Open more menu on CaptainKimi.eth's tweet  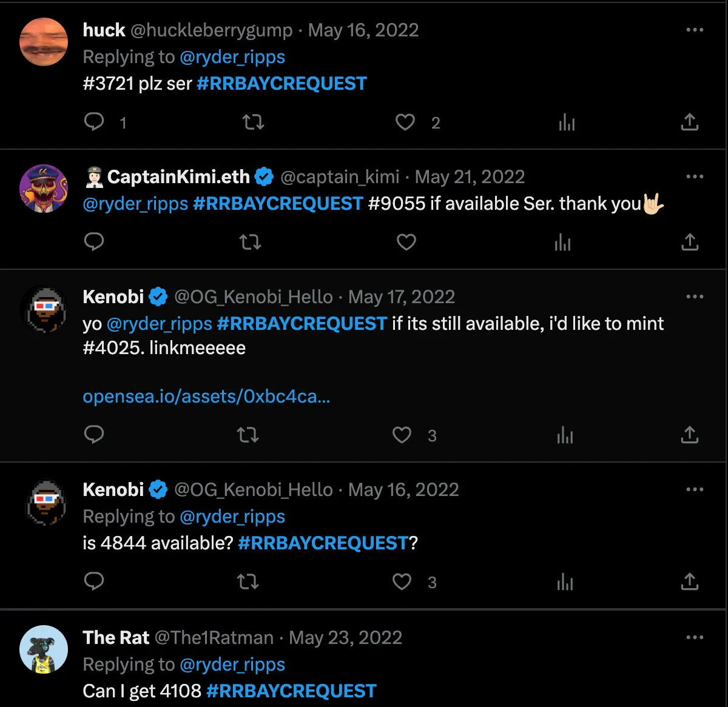695,176
